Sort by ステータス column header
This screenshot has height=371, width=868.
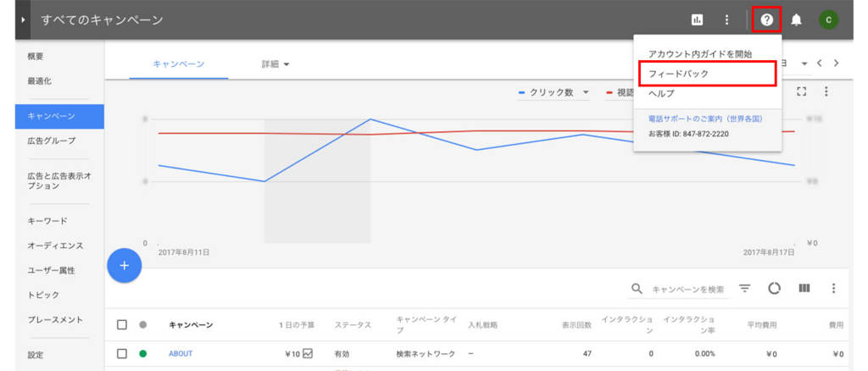click(353, 325)
